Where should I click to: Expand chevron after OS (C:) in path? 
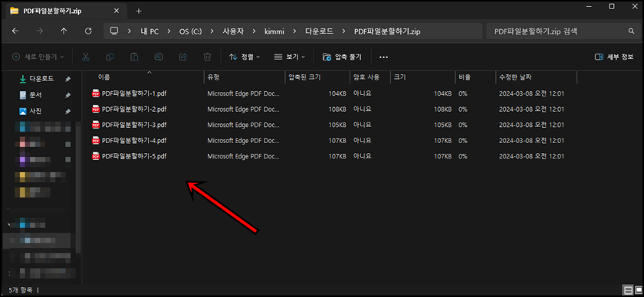tap(212, 31)
